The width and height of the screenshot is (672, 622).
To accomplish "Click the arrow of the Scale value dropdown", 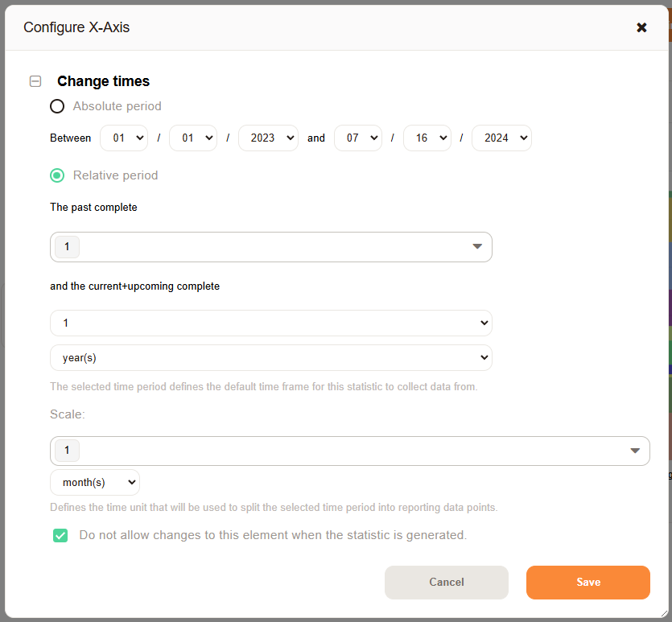I will pyautogui.click(x=634, y=451).
